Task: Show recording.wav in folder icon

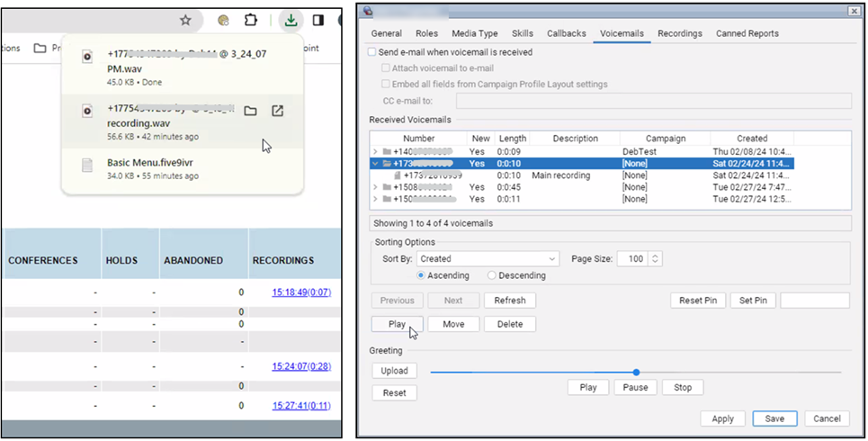Action: tap(250, 111)
